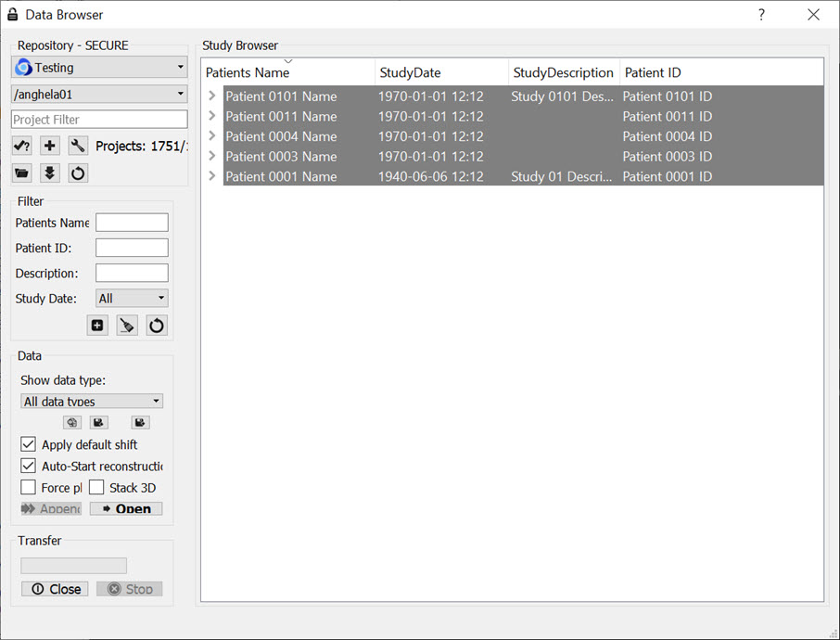Disable the Auto-Start reconstruction checkbox
The image size is (840, 640).
pyautogui.click(x=29, y=466)
